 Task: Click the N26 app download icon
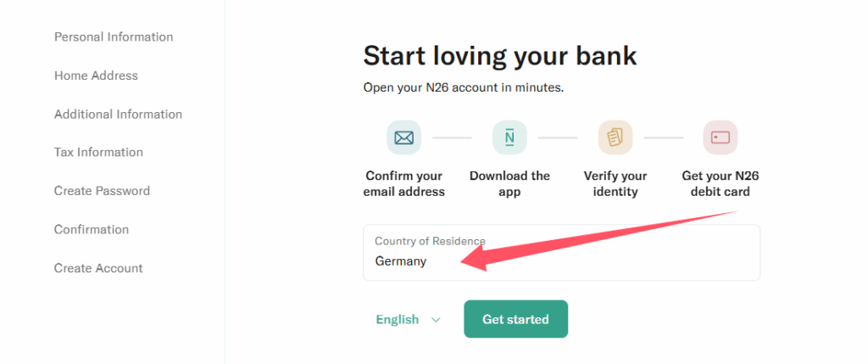tap(509, 137)
